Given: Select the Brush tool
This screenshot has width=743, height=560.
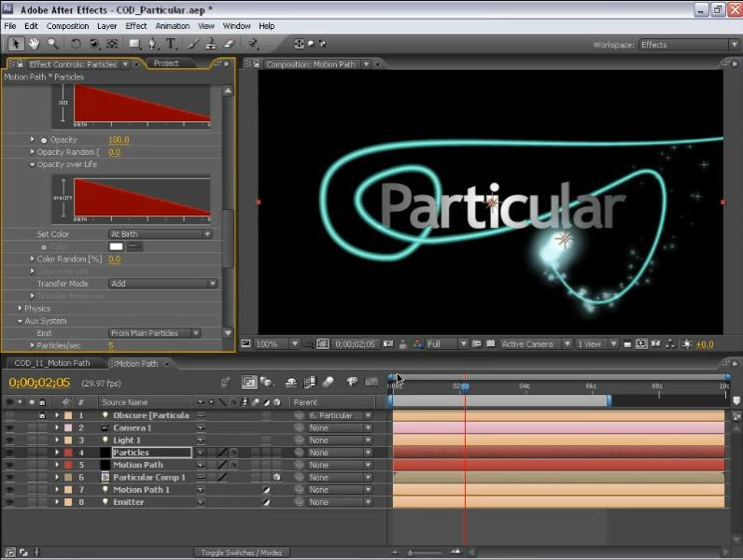Looking at the screenshot, I should [x=193, y=44].
